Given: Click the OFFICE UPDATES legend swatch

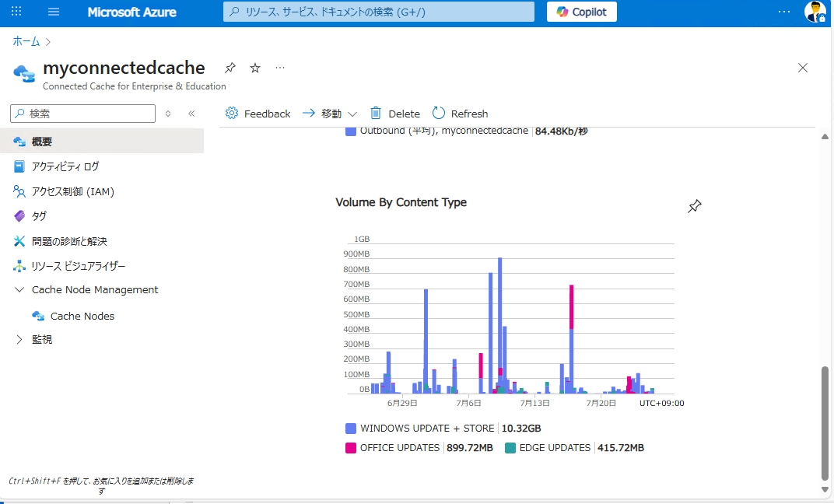Looking at the screenshot, I should pos(351,448).
